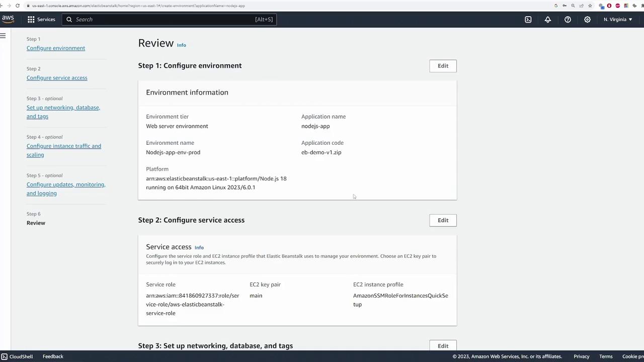This screenshot has width=644, height=362.
Task: Go to Step 2 Configure service access
Action: (57, 78)
